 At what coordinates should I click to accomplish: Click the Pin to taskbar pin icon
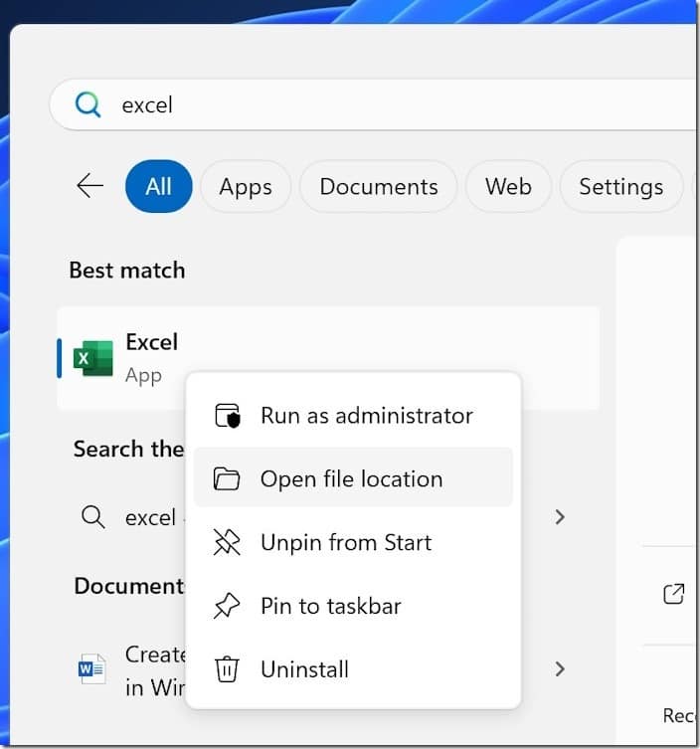click(x=227, y=606)
